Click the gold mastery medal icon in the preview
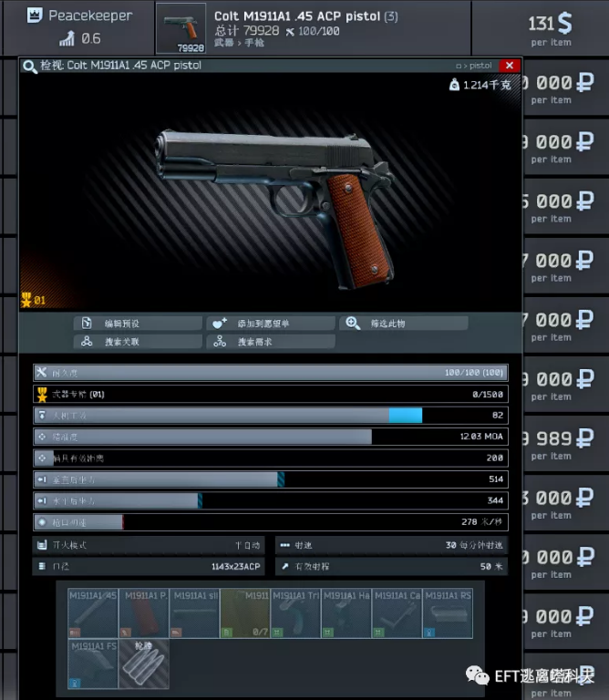The height and width of the screenshot is (700, 609). pos(26,300)
